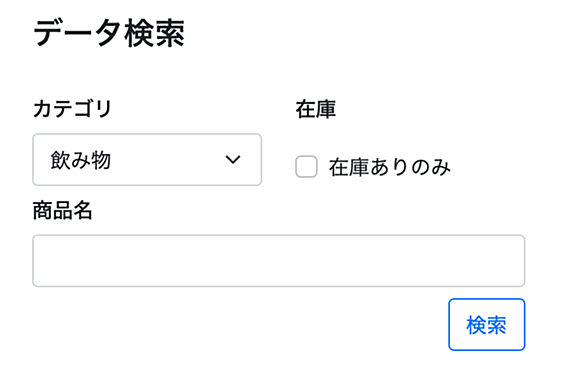Click the カテゴリ field label
Viewport: 586px width, 373px height.
[73, 109]
